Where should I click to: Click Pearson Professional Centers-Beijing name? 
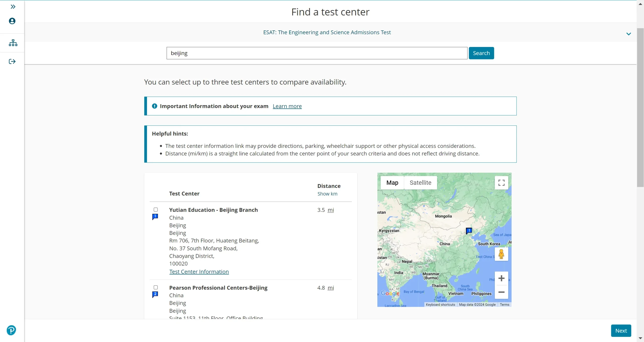(x=218, y=288)
